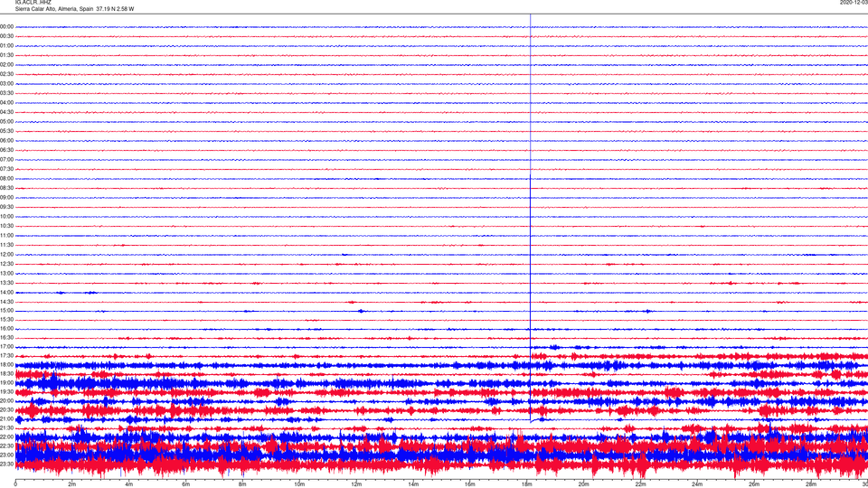Image resolution: width=868 pixels, height=488 pixels.
Task: Click the 10:30 trace time label
Action: (6, 226)
